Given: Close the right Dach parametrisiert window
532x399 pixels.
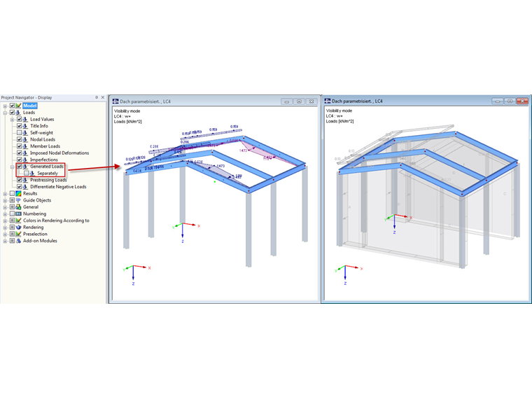Looking at the screenshot, I should pos(522,101).
